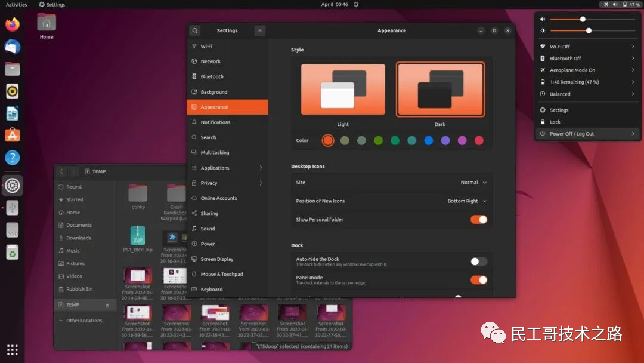Go to Bluetooth settings panel

coord(227,77)
